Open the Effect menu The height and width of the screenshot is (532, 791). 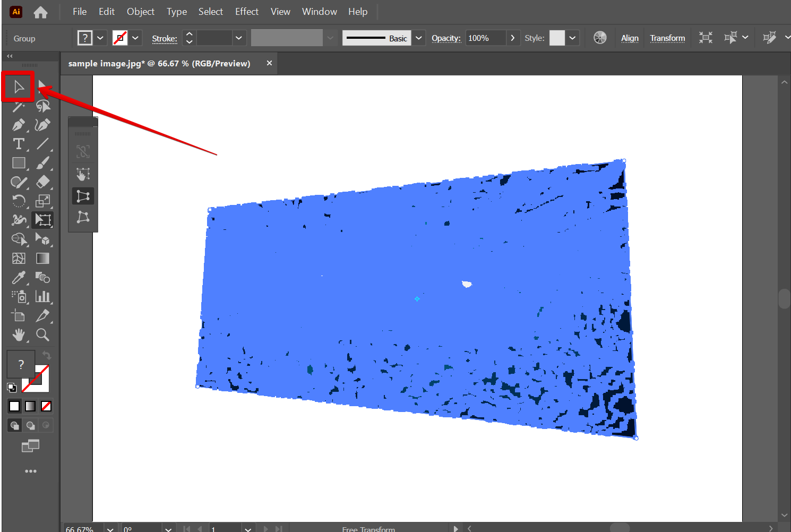(x=246, y=12)
